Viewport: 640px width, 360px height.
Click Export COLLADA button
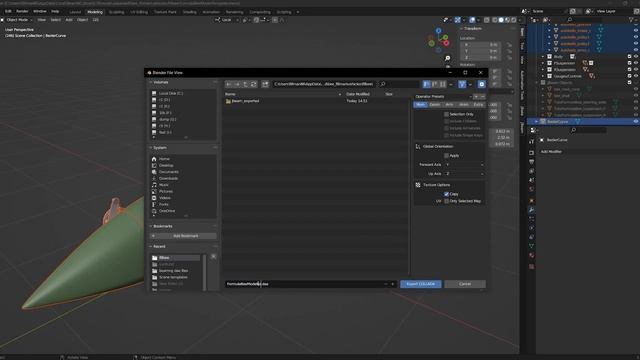point(421,284)
